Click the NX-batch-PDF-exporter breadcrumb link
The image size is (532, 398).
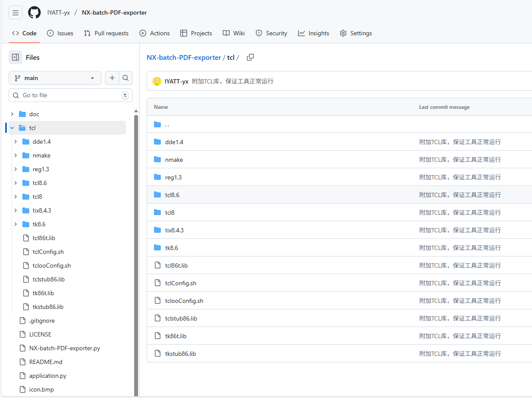click(184, 57)
